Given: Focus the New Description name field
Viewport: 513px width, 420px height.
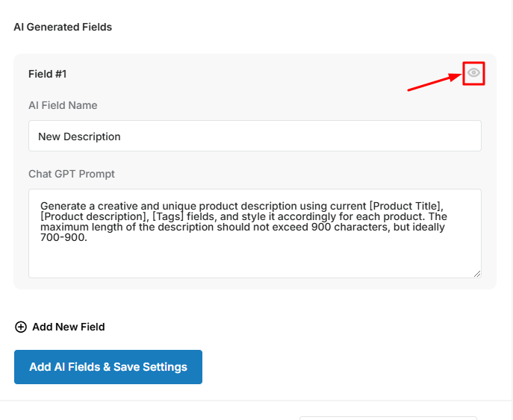Looking at the screenshot, I should pos(255,136).
